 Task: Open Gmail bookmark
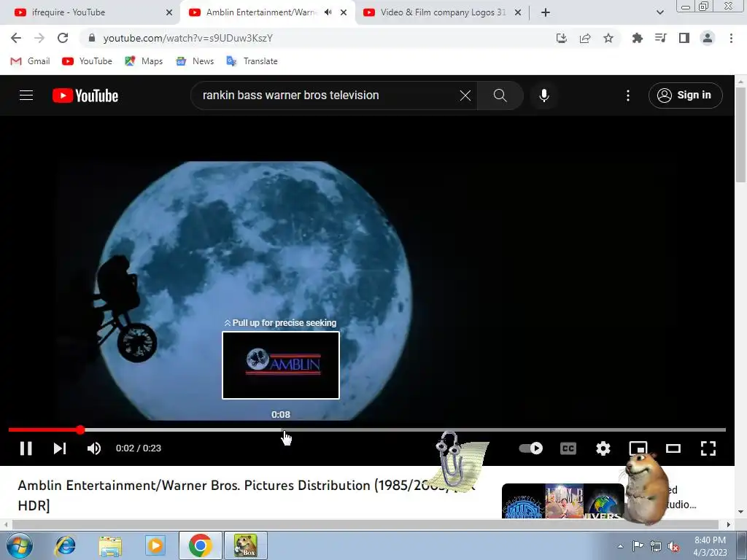pyautogui.click(x=30, y=61)
